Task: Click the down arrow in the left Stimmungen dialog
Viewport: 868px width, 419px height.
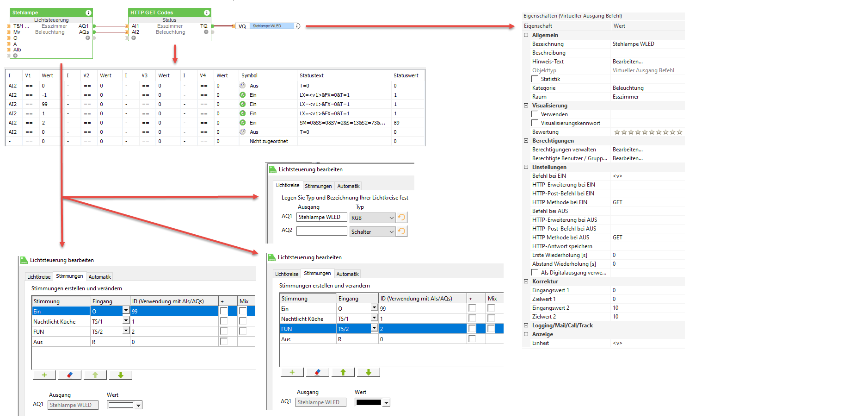Action: (x=121, y=375)
